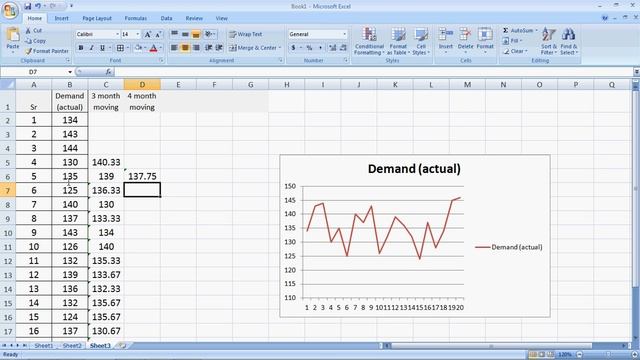The image size is (640, 360).
Task: Open the Name Box dropdown arrow
Action: 70,72
